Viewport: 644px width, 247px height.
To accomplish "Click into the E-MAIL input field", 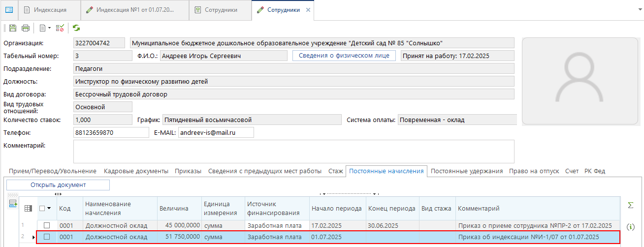I will point(215,132).
